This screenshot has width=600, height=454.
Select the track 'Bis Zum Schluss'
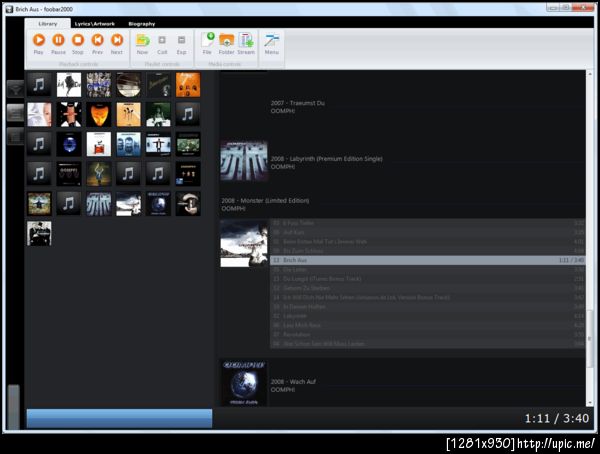click(x=428, y=251)
